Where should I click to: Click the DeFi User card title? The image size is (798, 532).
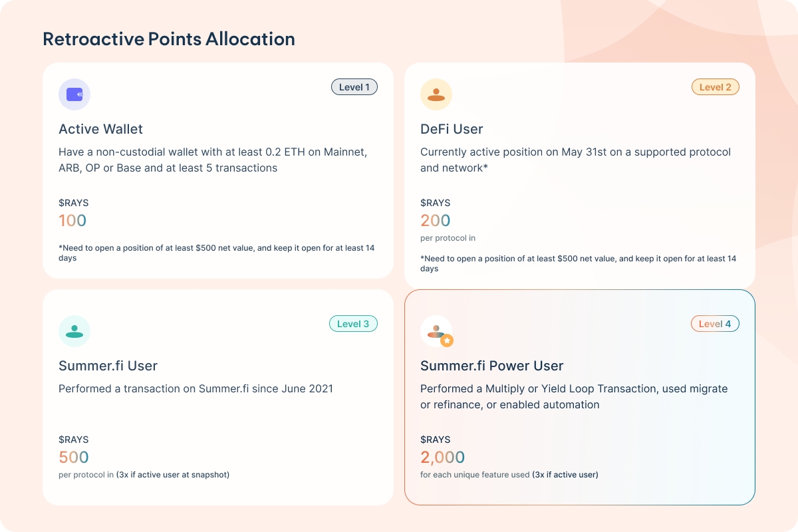coord(452,129)
